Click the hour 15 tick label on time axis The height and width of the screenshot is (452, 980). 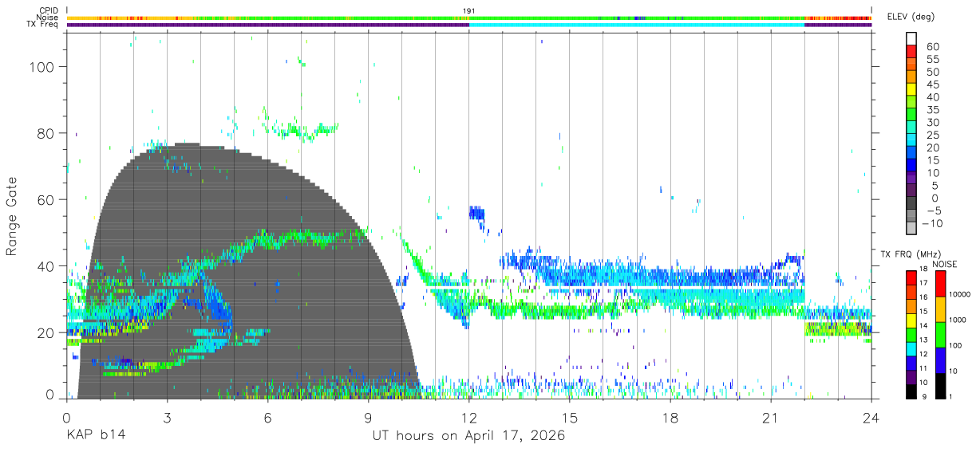point(570,418)
